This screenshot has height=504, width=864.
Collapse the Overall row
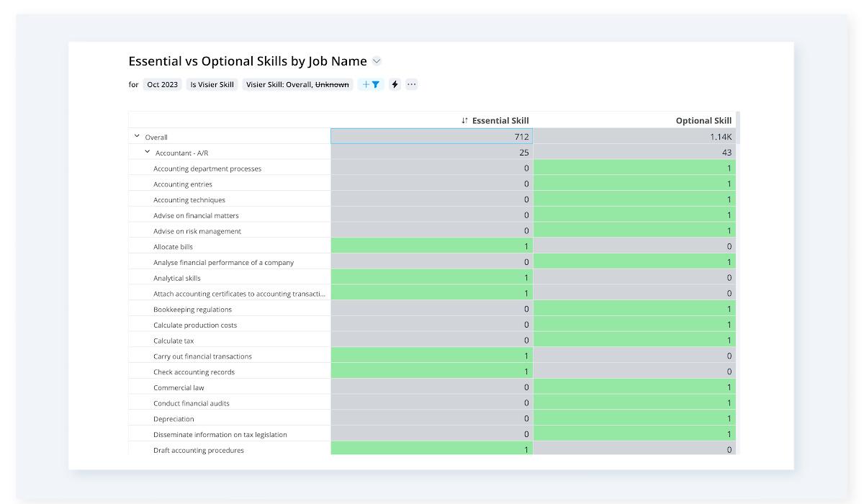[x=137, y=136]
